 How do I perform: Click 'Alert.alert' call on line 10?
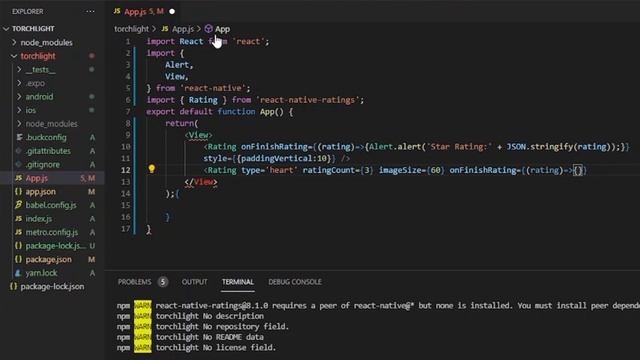(x=396, y=147)
